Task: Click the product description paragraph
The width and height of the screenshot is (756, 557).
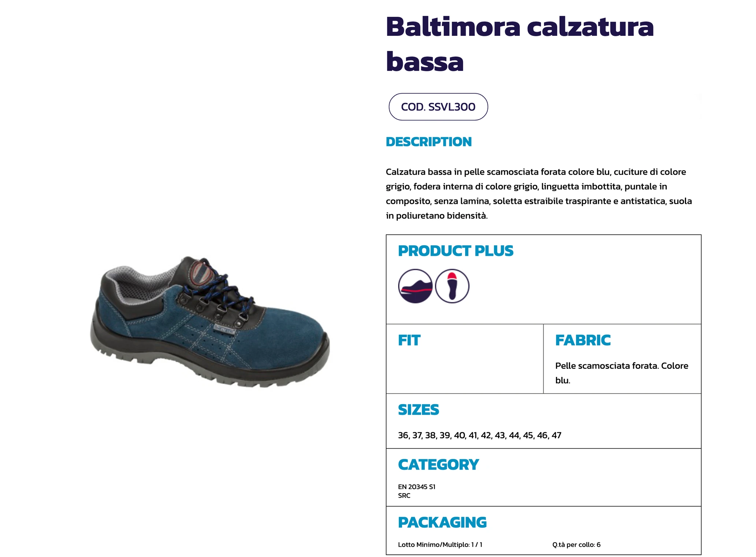Action: tap(539, 194)
